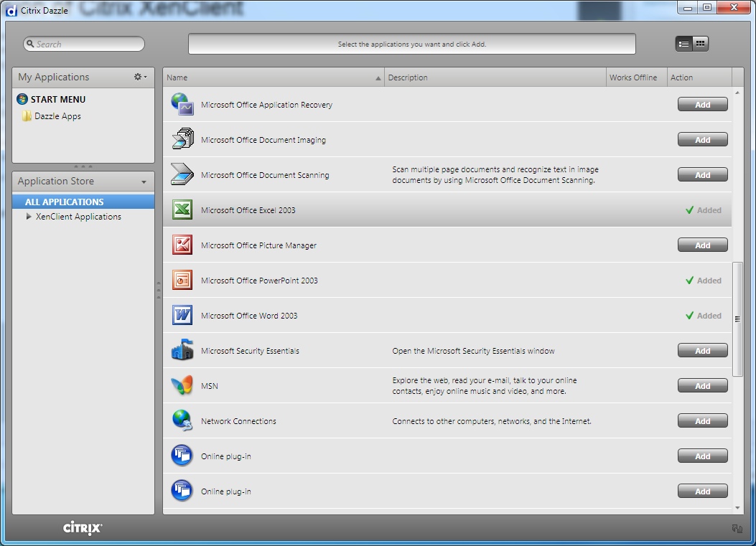
Task: Click the application list scrollbar thumb
Action: coord(737,319)
